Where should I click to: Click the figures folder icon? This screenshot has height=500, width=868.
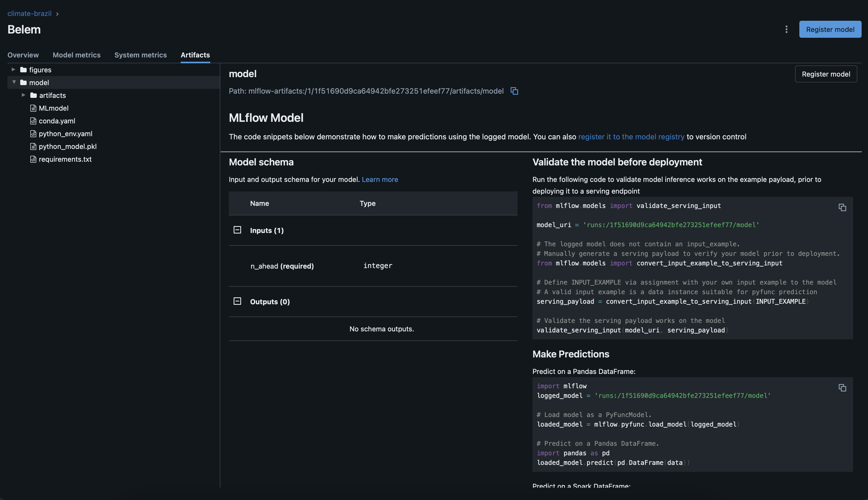(23, 70)
